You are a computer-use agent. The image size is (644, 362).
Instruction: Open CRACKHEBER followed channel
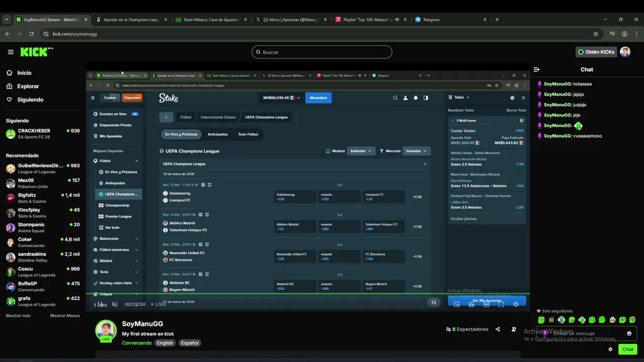[x=43, y=134]
